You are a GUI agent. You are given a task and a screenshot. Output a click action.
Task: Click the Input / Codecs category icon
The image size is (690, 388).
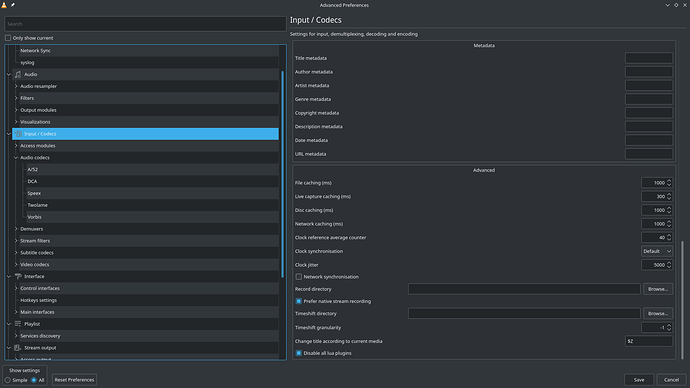[x=18, y=134]
